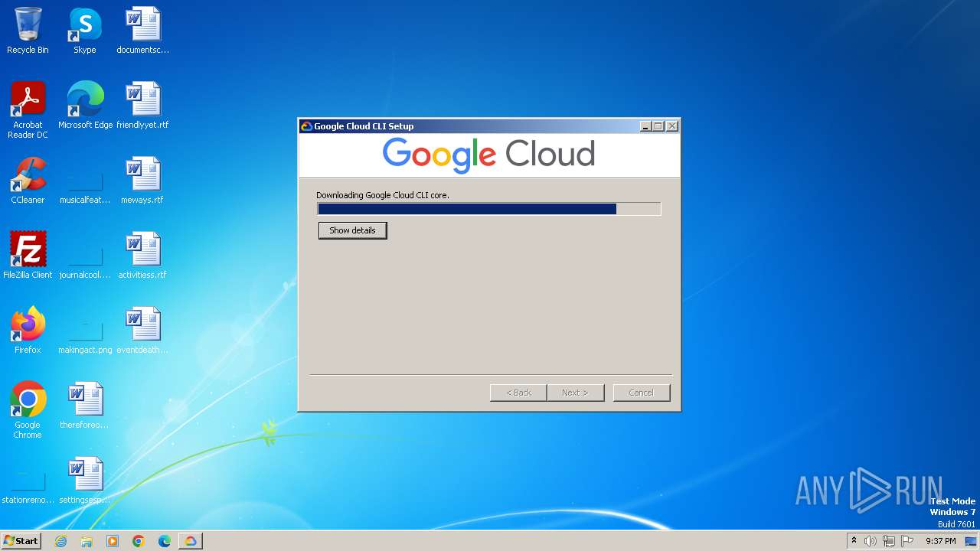Select the activitiess.rtf document icon
Screen dimensions: 980x551
(142, 256)
